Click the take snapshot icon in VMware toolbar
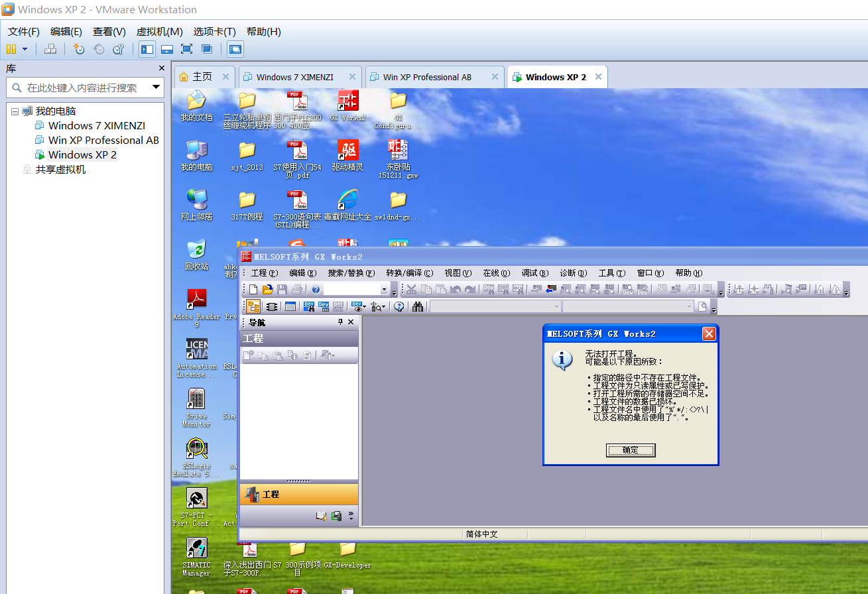 (x=79, y=49)
